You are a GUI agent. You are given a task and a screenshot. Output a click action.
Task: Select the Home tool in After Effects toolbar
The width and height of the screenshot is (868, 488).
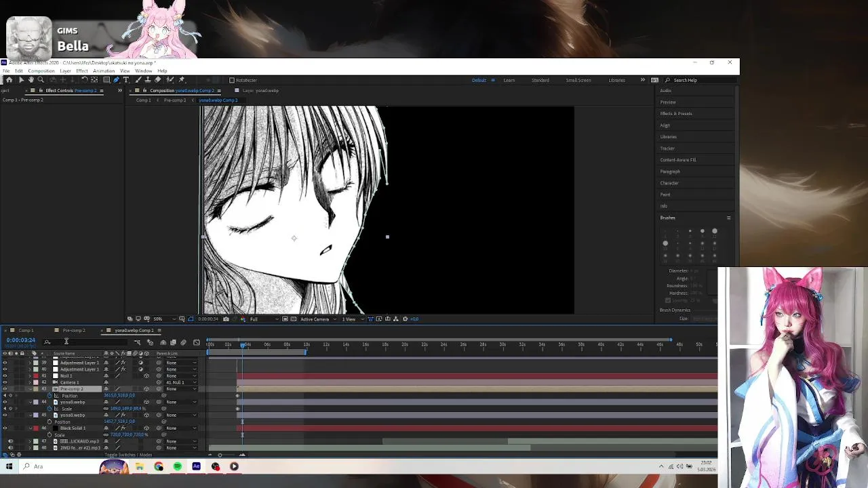[9, 80]
